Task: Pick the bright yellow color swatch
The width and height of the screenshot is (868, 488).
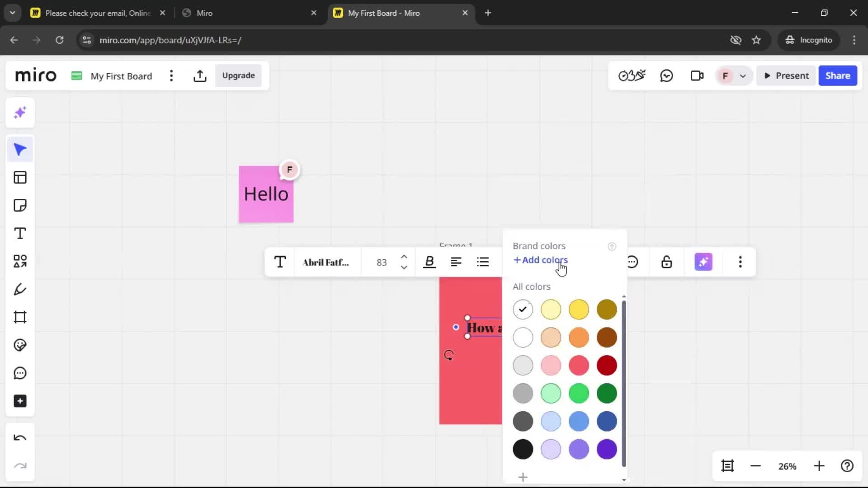Action: 579,310
